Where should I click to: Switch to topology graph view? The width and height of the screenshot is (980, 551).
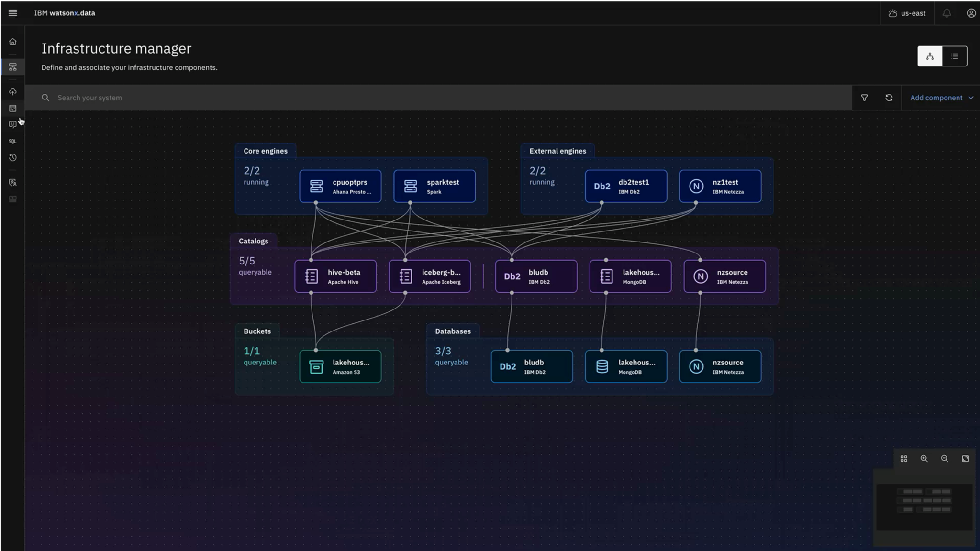coord(930,56)
